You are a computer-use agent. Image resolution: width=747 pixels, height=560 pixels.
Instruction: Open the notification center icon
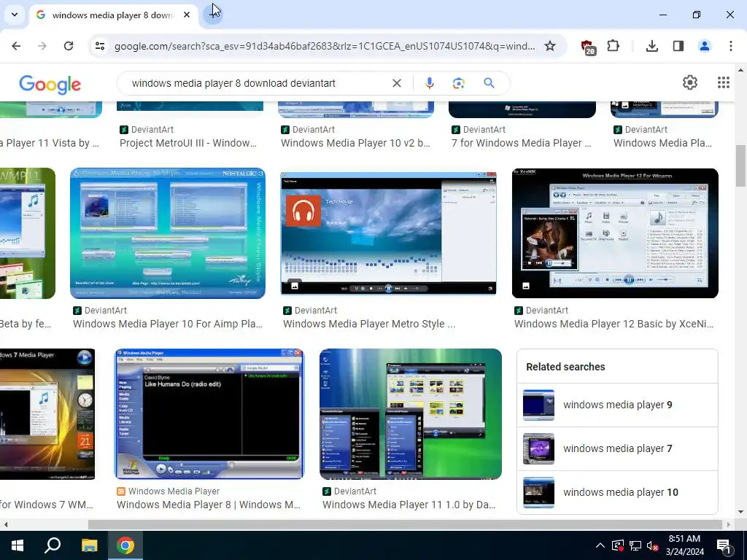pos(724,545)
